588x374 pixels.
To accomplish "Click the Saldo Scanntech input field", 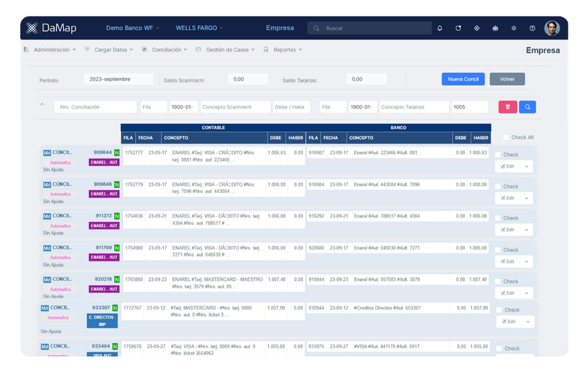I will [x=248, y=78].
